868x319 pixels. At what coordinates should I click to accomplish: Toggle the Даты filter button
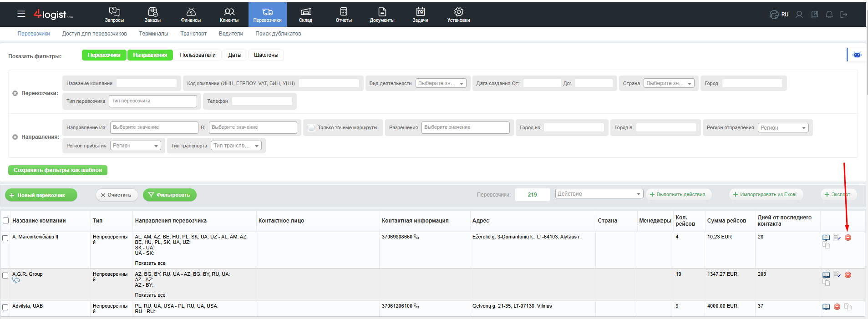pyautogui.click(x=235, y=55)
